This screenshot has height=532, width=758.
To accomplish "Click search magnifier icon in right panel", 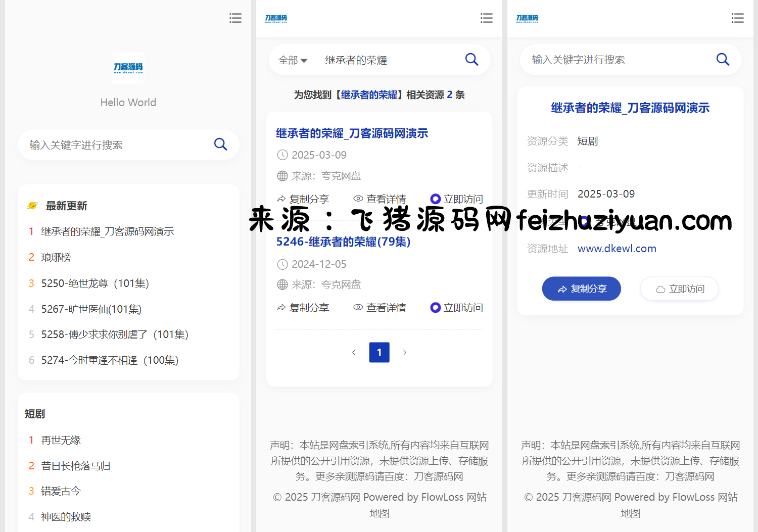I will (x=723, y=60).
